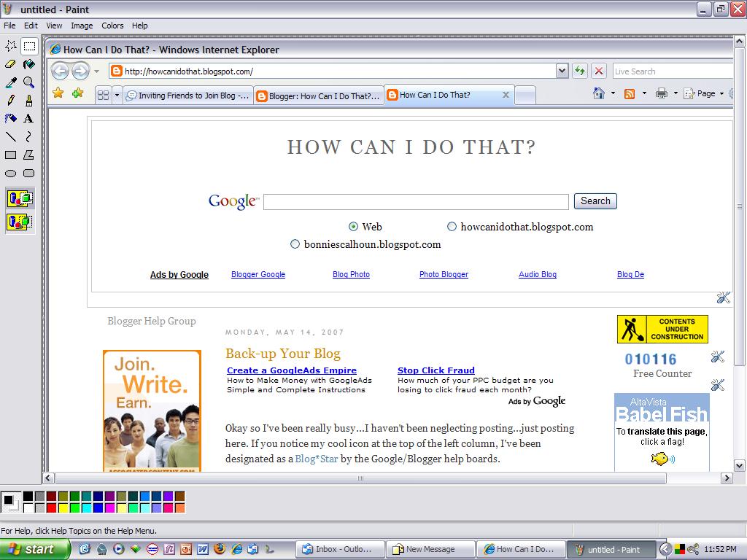The height and width of the screenshot is (560, 747).
Task: Pick the Line tool
Action: pyautogui.click(x=10, y=136)
